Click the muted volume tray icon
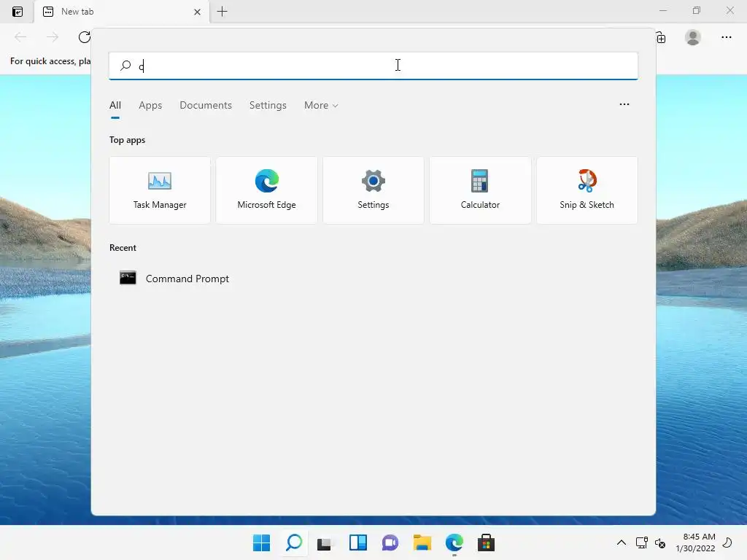The image size is (747, 560). click(x=660, y=542)
